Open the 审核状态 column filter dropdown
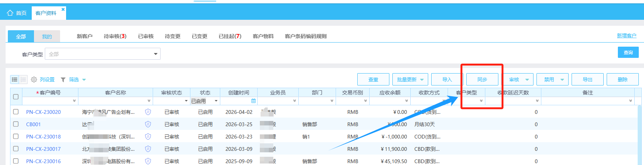 pyautogui.click(x=186, y=101)
